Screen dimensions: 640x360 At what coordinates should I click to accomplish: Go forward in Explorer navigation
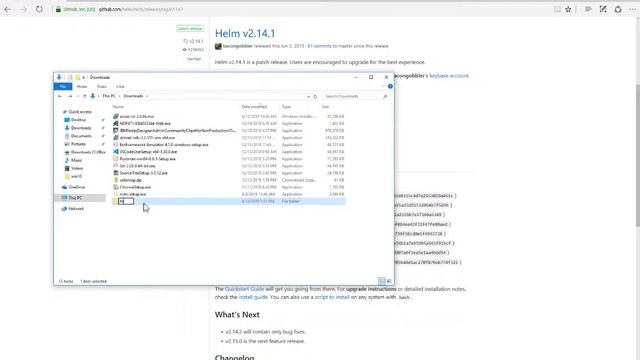coord(70,96)
